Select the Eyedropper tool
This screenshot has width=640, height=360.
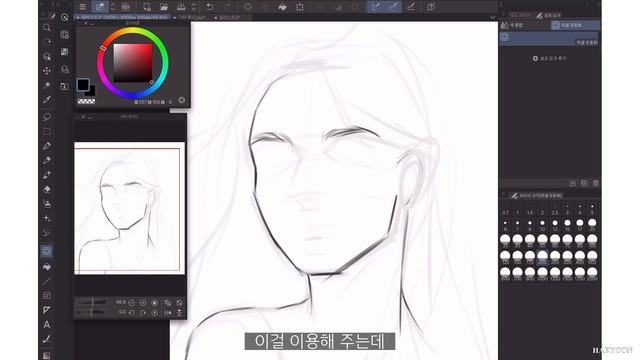[47, 100]
